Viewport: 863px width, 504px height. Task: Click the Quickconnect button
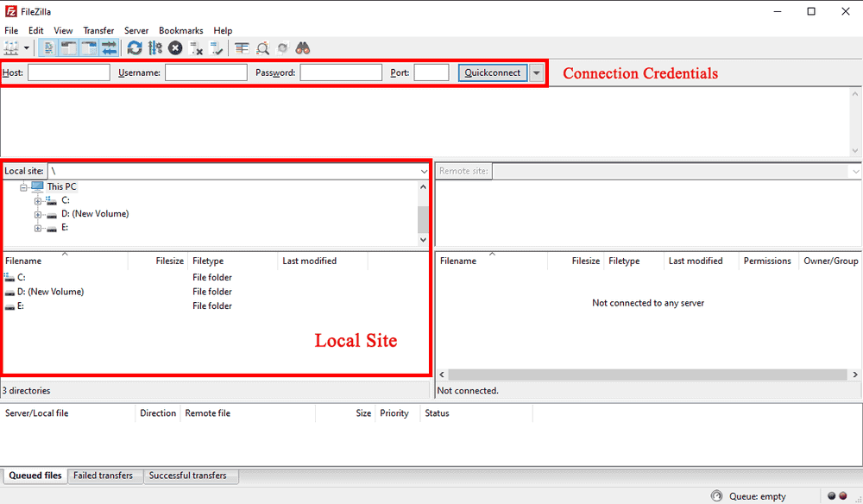pyautogui.click(x=493, y=72)
